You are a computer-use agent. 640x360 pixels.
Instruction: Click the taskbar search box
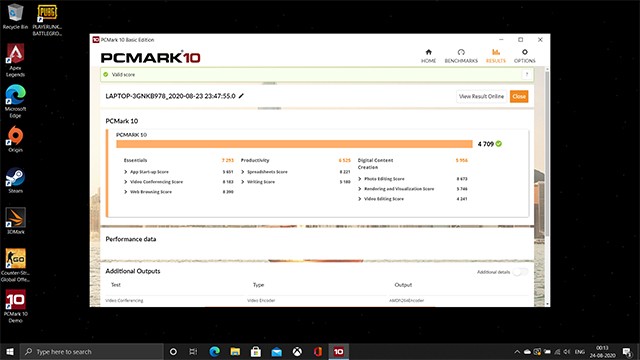tap(91, 351)
